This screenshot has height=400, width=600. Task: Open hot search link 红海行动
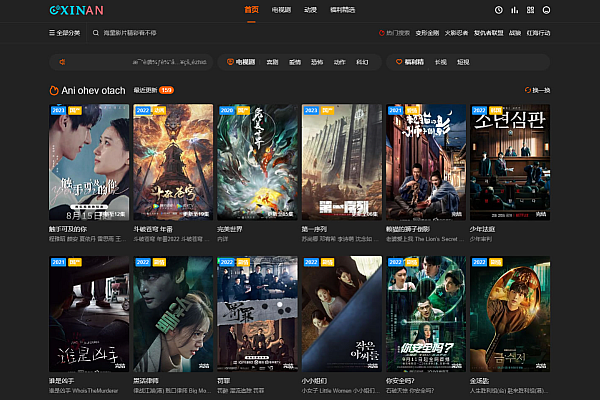[x=538, y=33]
